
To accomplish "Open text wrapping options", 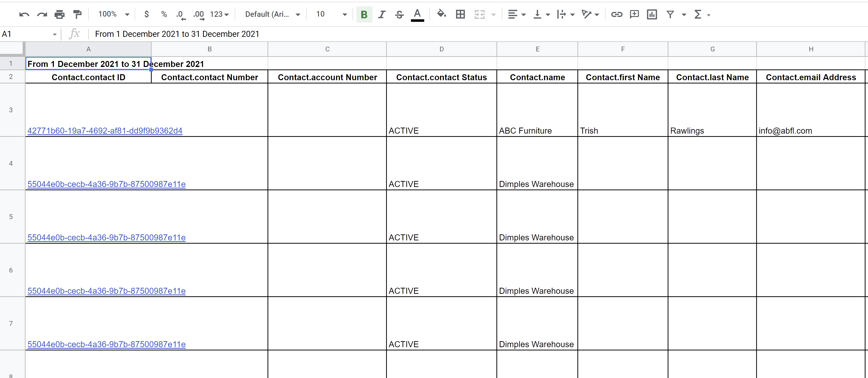I will 565,15.
